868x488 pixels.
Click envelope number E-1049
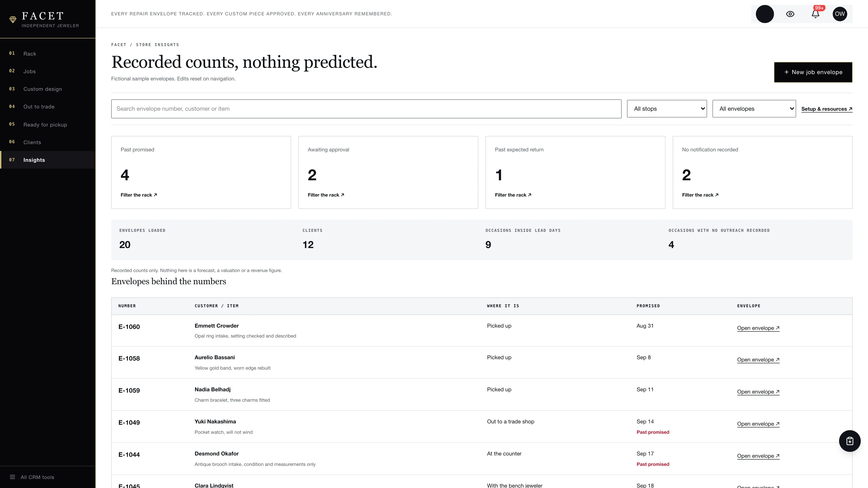(129, 423)
